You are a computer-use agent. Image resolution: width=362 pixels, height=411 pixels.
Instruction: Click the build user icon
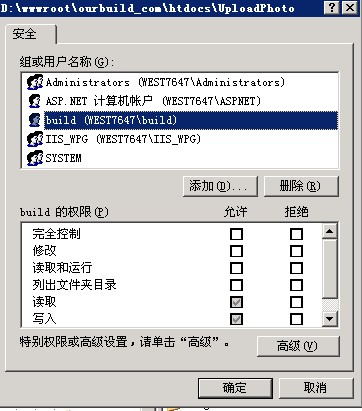coord(34,120)
